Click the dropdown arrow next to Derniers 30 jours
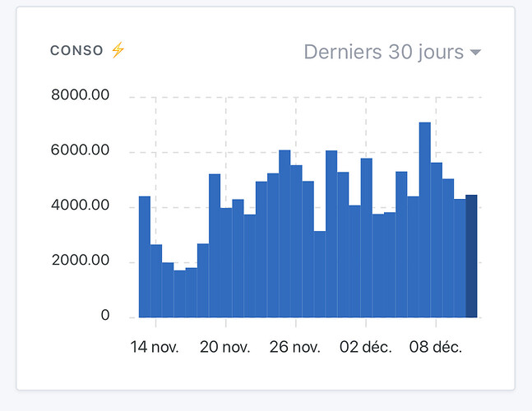The height and width of the screenshot is (411, 532). pos(475,53)
